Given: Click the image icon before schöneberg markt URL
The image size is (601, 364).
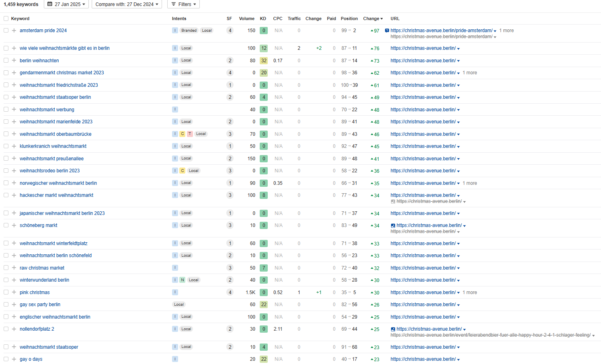Looking at the screenshot, I should pos(393,226).
